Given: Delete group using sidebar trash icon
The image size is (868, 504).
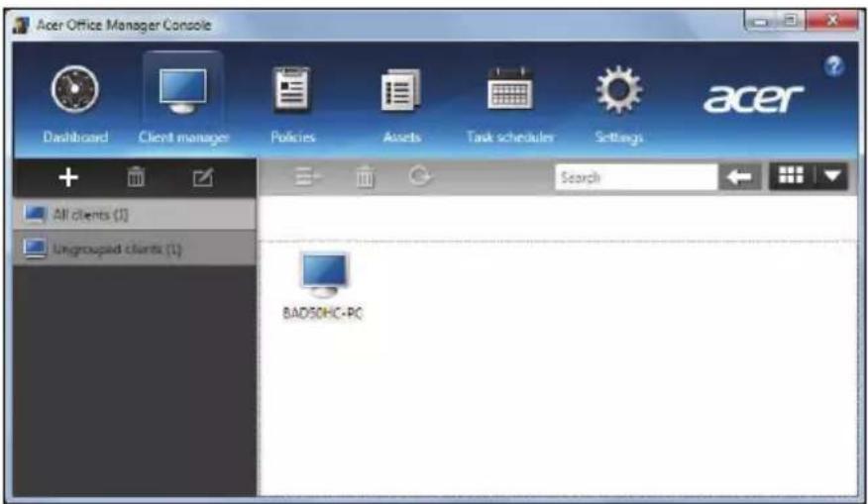Looking at the screenshot, I should (x=136, y=177).
